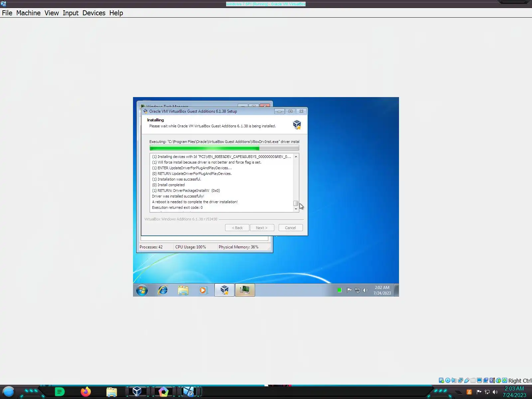Screen dimensions: 532x399
Task: Click the volume speaker in guest tray
Action: (x=365, y=290)
